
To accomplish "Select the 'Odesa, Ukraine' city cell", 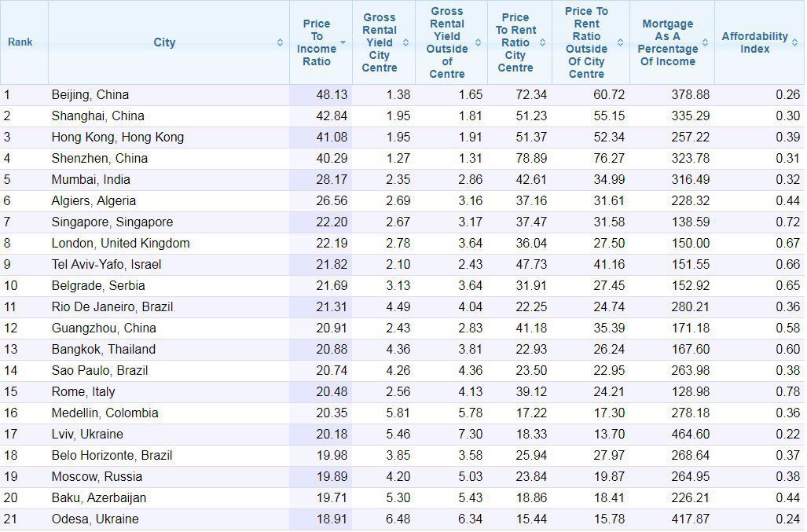I will click(x=169, y=519).
